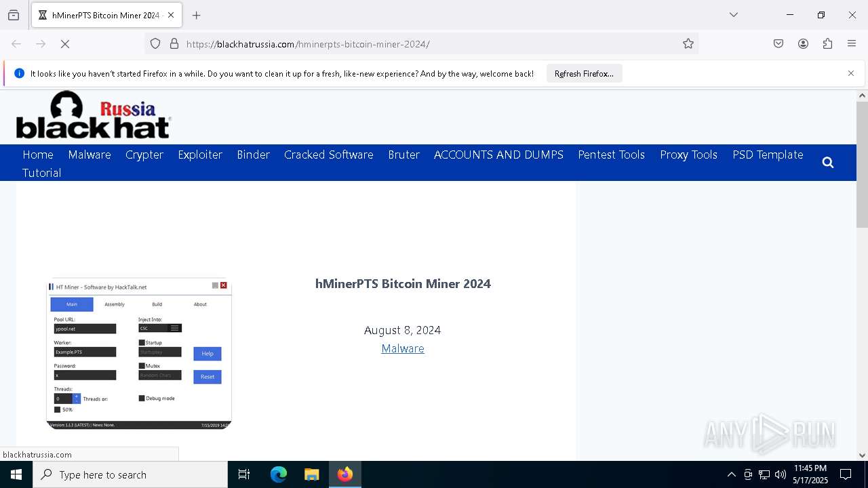The image size is (868, 488).
Task: Show hidden system tray icons
Action: [x=731, y=474]
